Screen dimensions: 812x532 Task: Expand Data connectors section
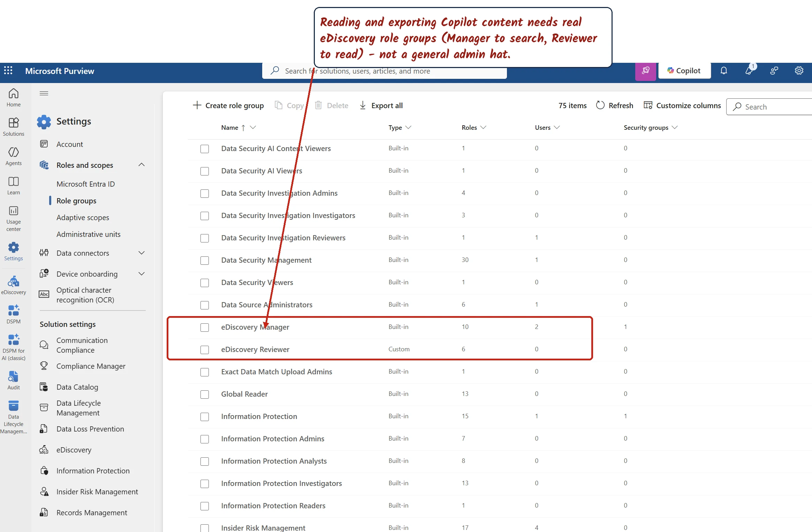point(142,253)
